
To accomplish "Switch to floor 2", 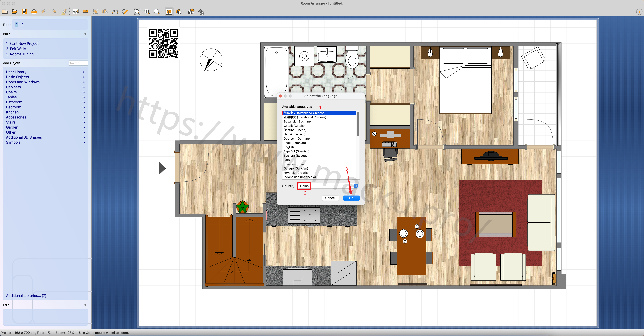I will 22,25.
